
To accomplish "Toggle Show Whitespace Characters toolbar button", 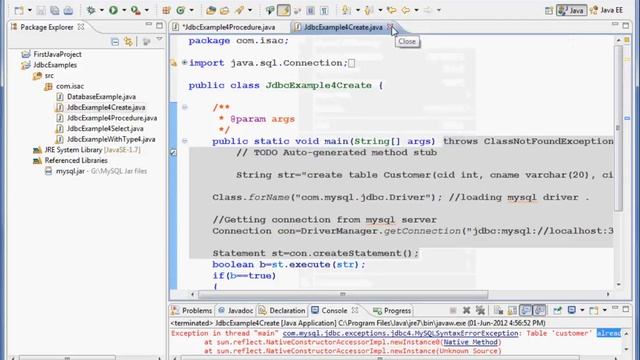I will click(324, 10).
